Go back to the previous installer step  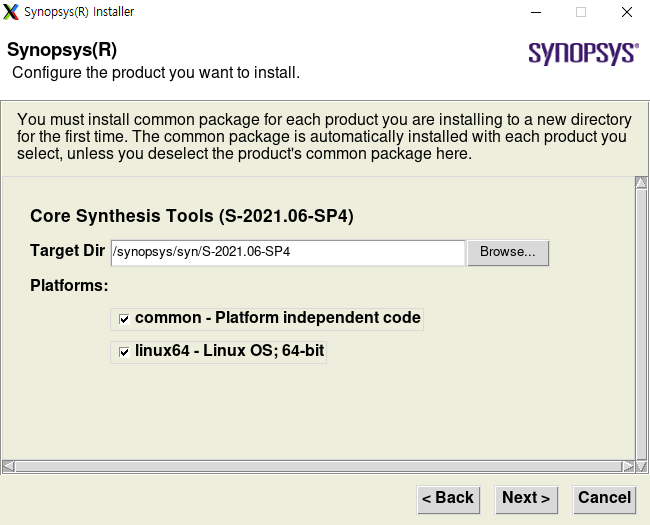click(448, 499)
